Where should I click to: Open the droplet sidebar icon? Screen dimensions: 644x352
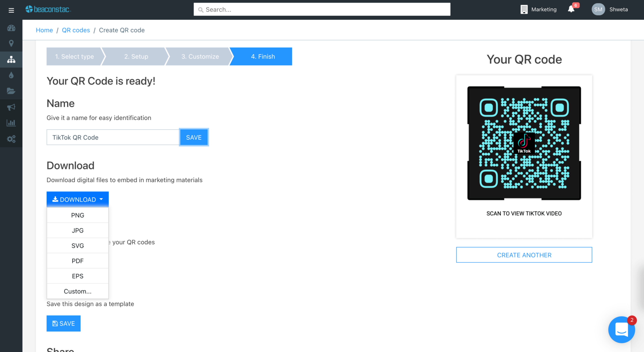click(x=11, y=75)
